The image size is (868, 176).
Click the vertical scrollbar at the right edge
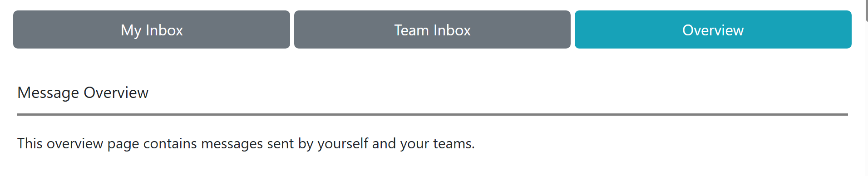pos(867,11)
